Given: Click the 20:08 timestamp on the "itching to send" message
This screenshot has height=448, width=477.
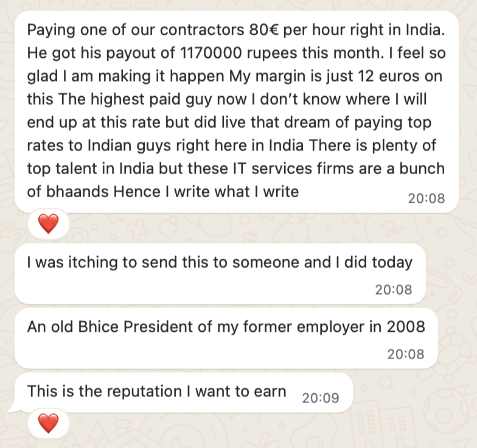Looking at the screenshot, I should (393, 289).
